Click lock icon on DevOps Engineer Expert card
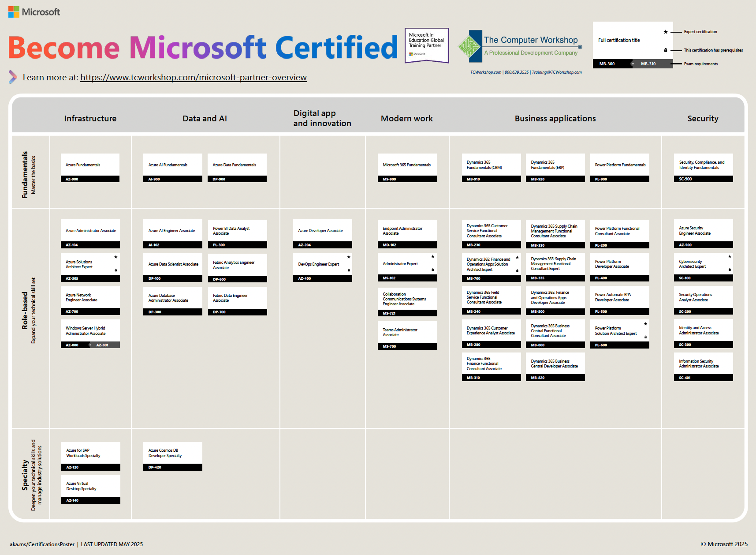 click(349, 270)
